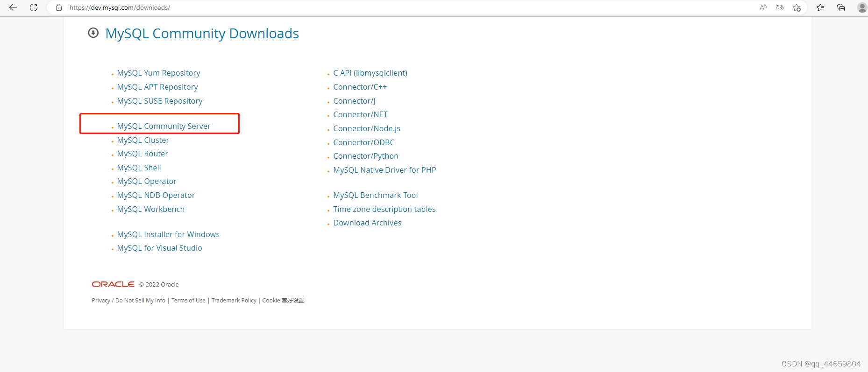Open Connector/ODBC link
This screenshot has width=868, height=372.
(x=364, y=142)
